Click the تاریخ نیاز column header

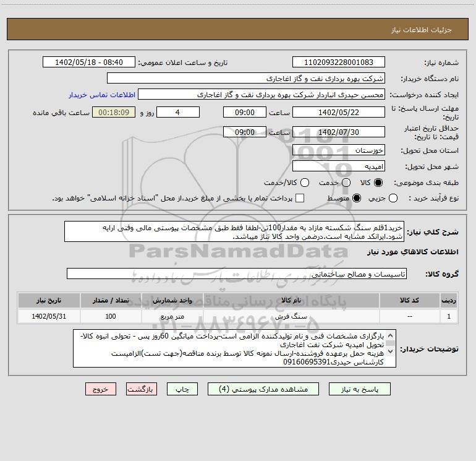(x=49, y=300)
